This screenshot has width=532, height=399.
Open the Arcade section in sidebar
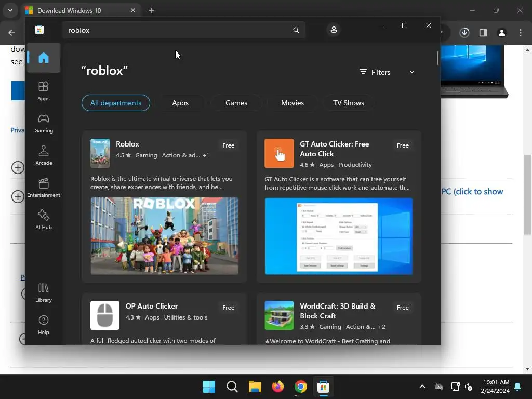(x=44, y=155)
